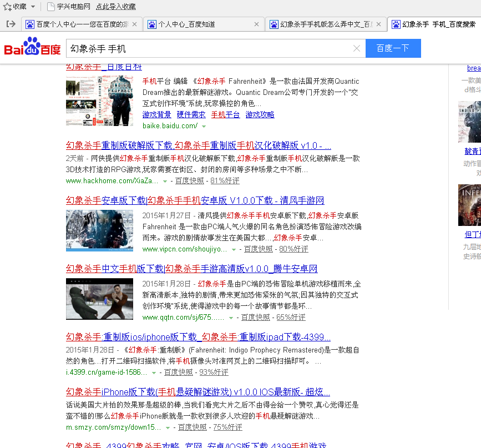Open 幻象杀手iPhone版下载 result title
Screen dimensions: 481x448
tap(198, 392)
